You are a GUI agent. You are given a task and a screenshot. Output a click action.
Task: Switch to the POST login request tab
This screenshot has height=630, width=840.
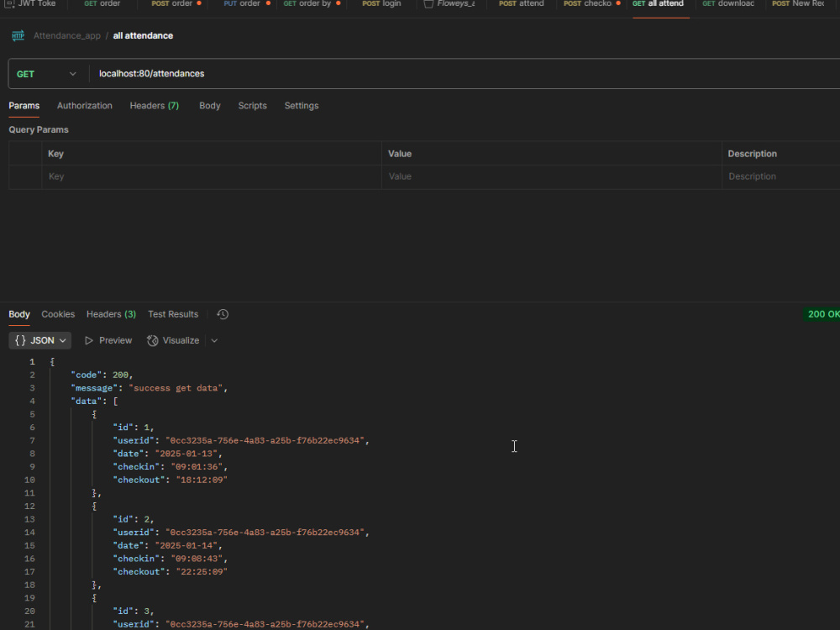coord(381,3)
